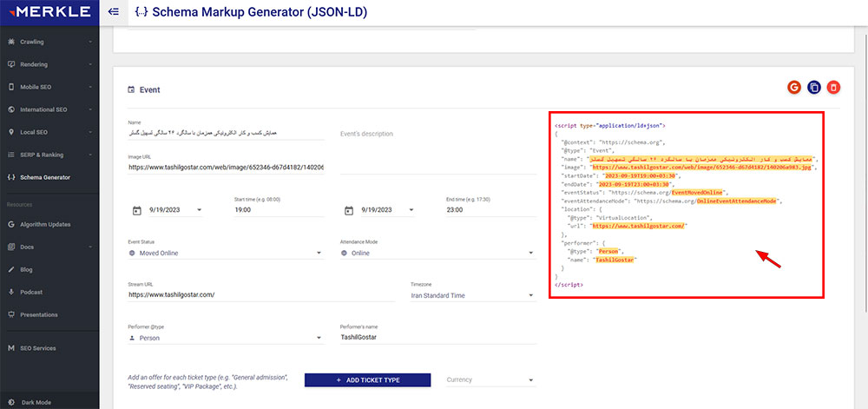Select Schema Generator in the sidebar
Screen dimensions: 868x409
tap(49, 178)
